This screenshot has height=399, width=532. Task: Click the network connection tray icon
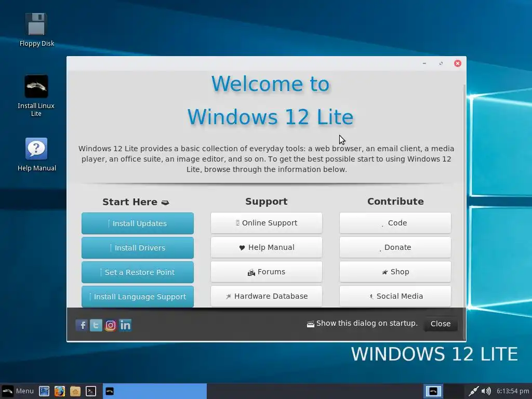click(x=473, y=391)
